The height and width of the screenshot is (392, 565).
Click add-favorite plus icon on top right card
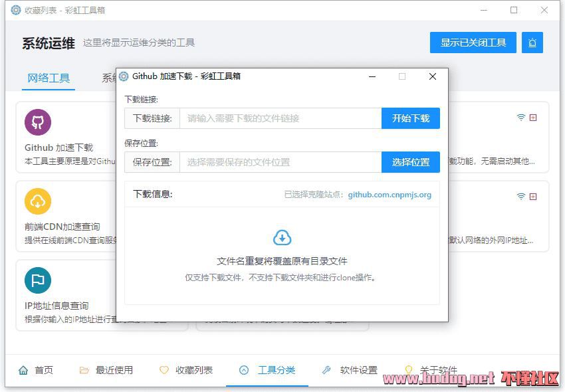coord(533,118)
